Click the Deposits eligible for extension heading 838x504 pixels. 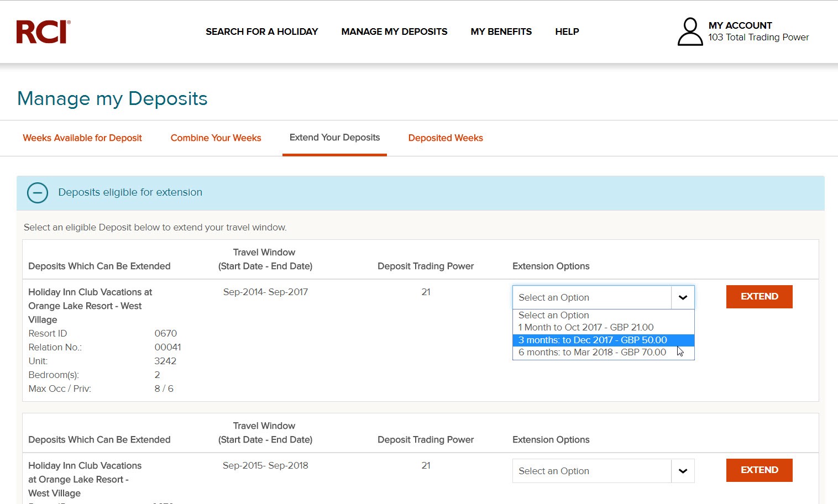click(x=130, y=192)
